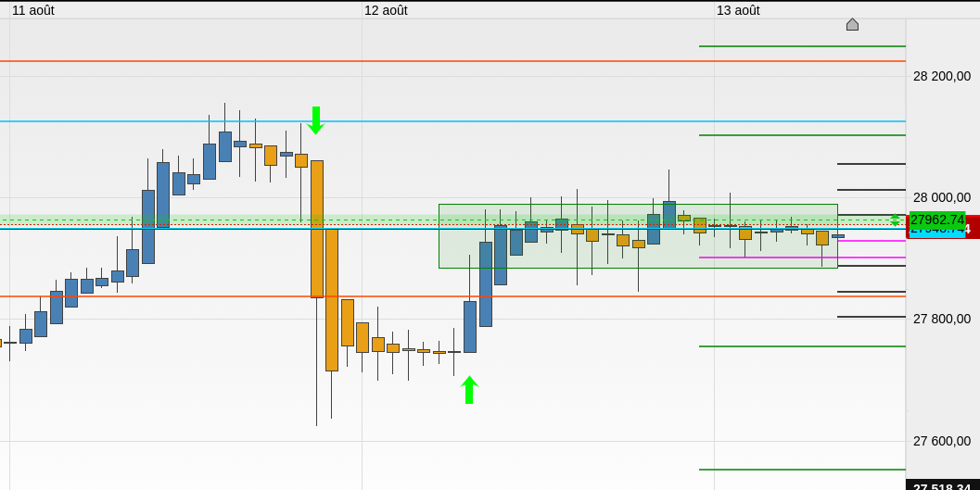
Task: Click the 27 600,00 axis label
Action: coord(942,441)
